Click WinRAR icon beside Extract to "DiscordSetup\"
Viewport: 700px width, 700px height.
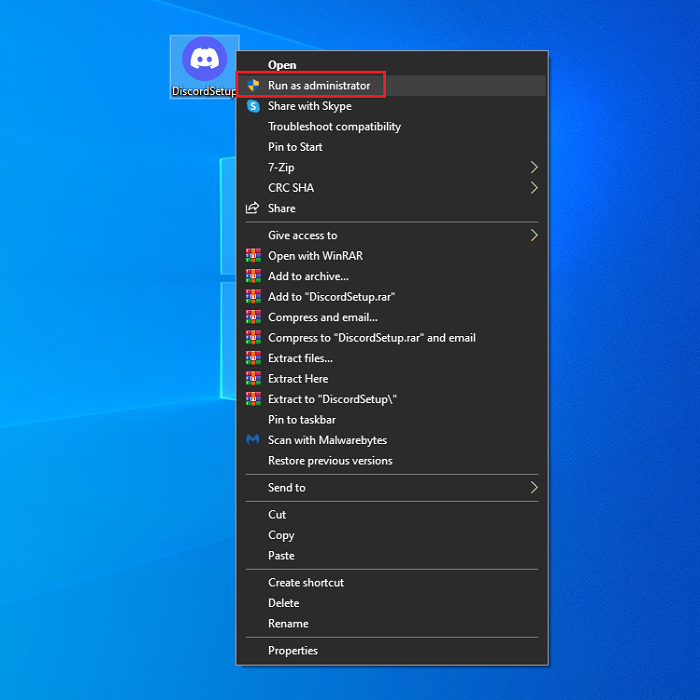click(253, 399)
